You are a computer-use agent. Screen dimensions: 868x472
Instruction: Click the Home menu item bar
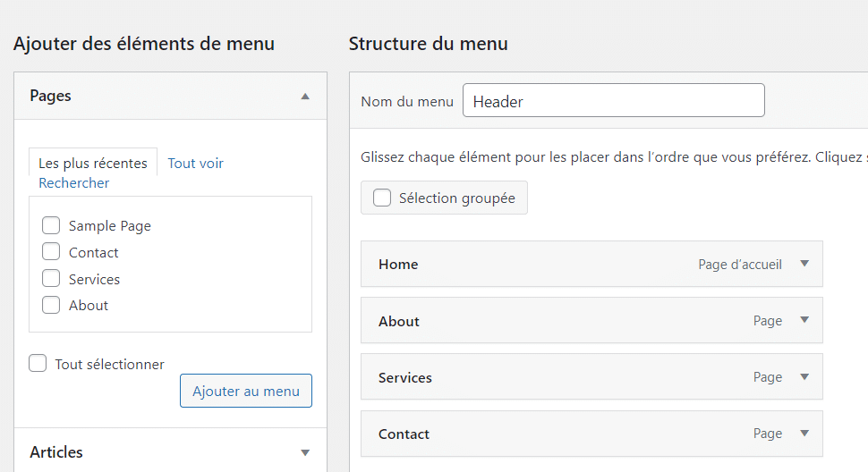pos(537,264)
